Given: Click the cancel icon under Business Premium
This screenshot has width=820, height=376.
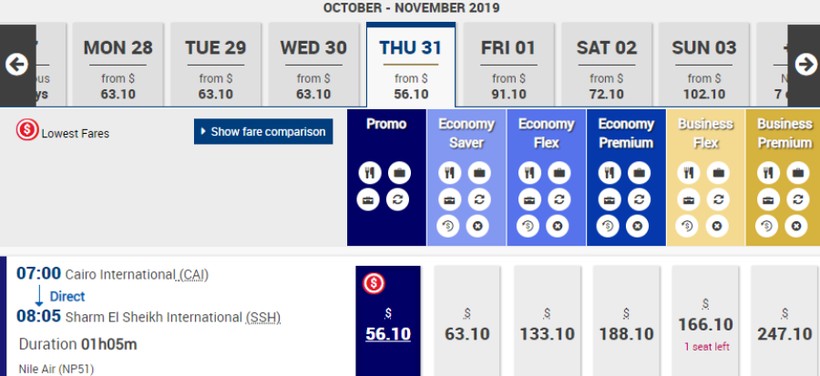Looking at the screenshot, I should coord(796,226).
